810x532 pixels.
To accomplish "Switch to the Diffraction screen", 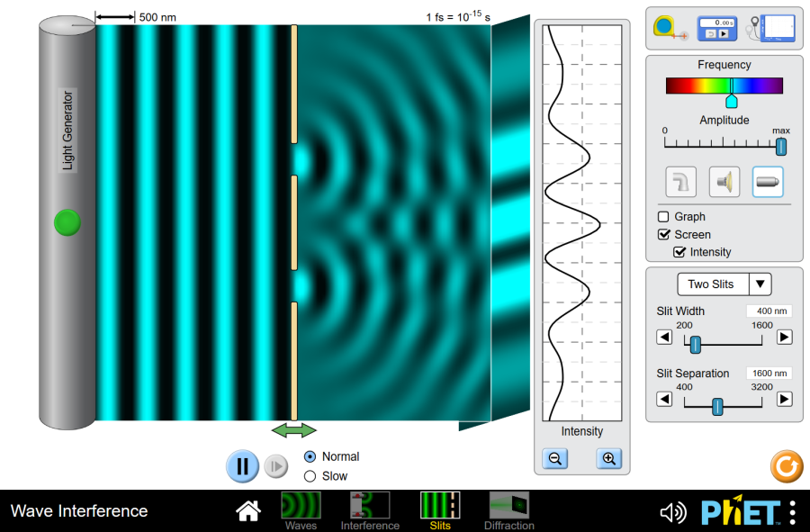I will tap(509, 510).
